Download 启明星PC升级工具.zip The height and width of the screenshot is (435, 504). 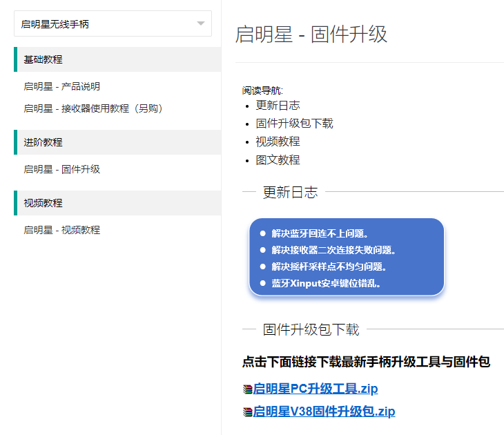316,389
